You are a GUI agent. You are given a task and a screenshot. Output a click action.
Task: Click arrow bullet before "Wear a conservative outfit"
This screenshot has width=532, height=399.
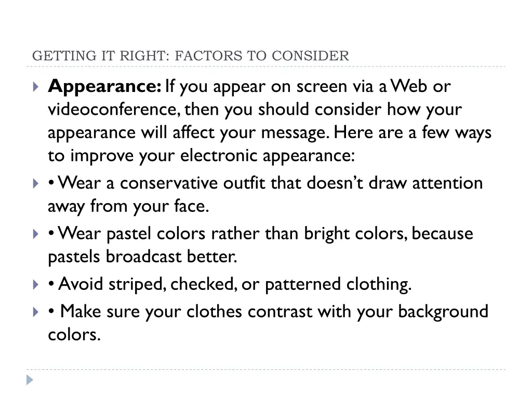[x=35, y=183]
